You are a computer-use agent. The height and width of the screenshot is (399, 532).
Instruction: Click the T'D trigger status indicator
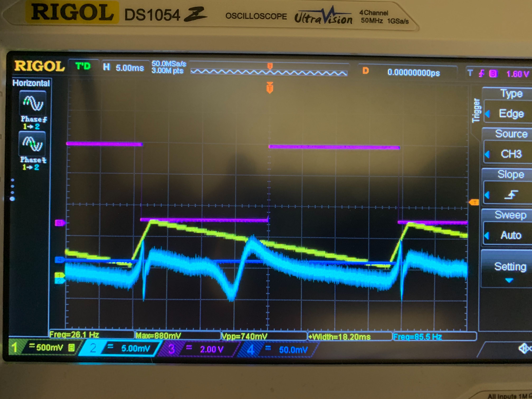(83, 66)
